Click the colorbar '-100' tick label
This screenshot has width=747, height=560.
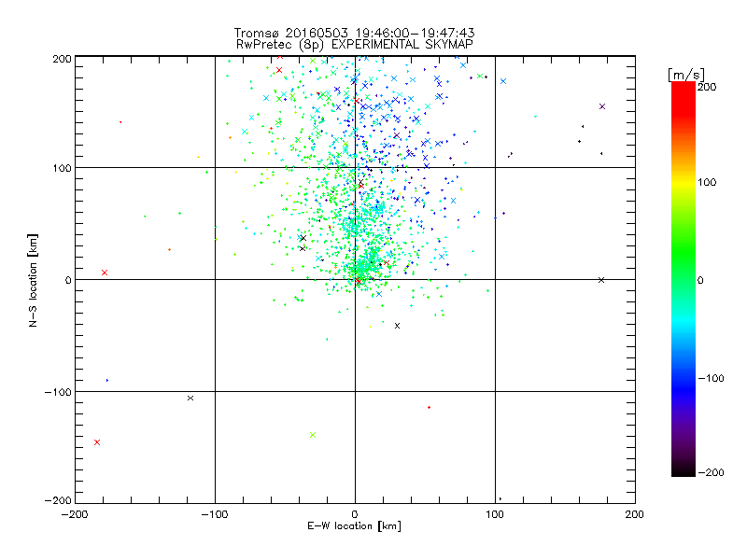[x=711, y=379]
